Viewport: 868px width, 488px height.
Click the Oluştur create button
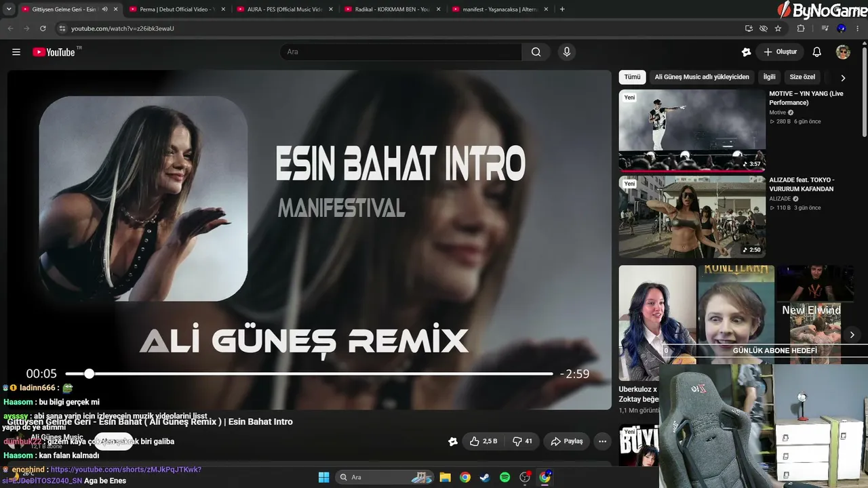pos(780,52)
